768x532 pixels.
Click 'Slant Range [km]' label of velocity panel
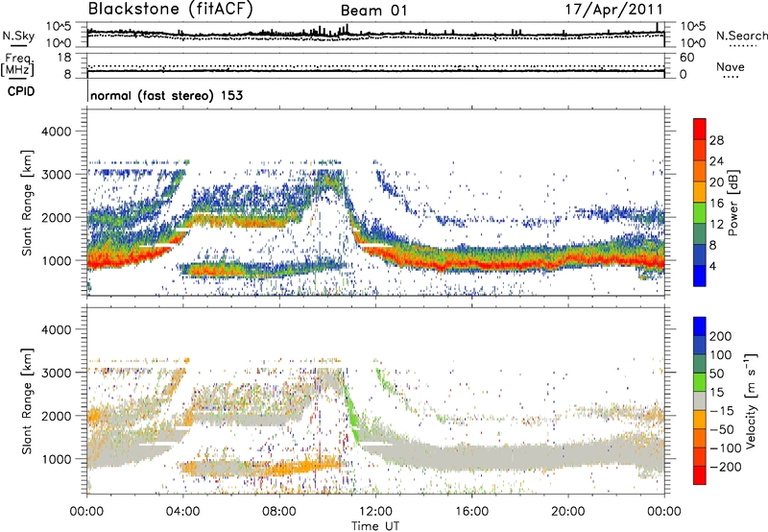tap(27, 401)
